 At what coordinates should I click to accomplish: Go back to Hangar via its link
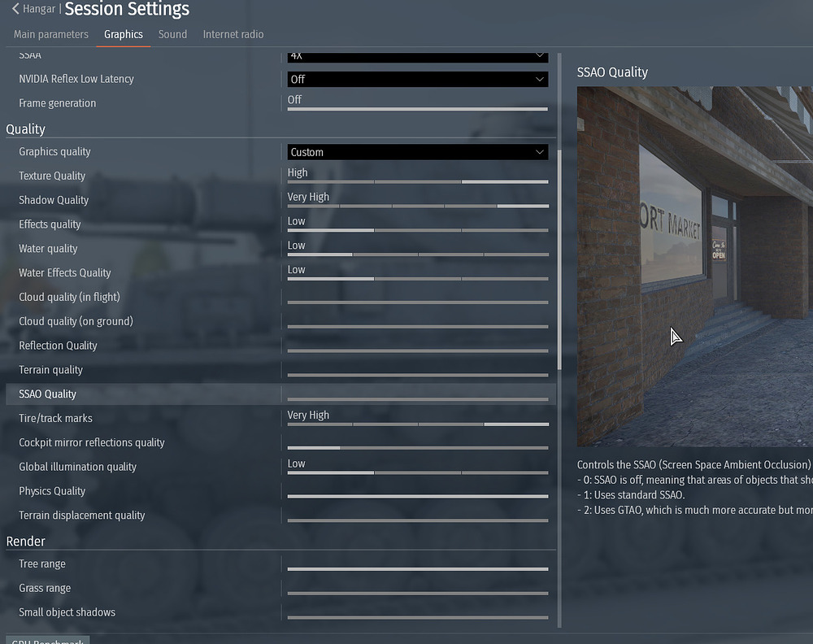(39, 10)
